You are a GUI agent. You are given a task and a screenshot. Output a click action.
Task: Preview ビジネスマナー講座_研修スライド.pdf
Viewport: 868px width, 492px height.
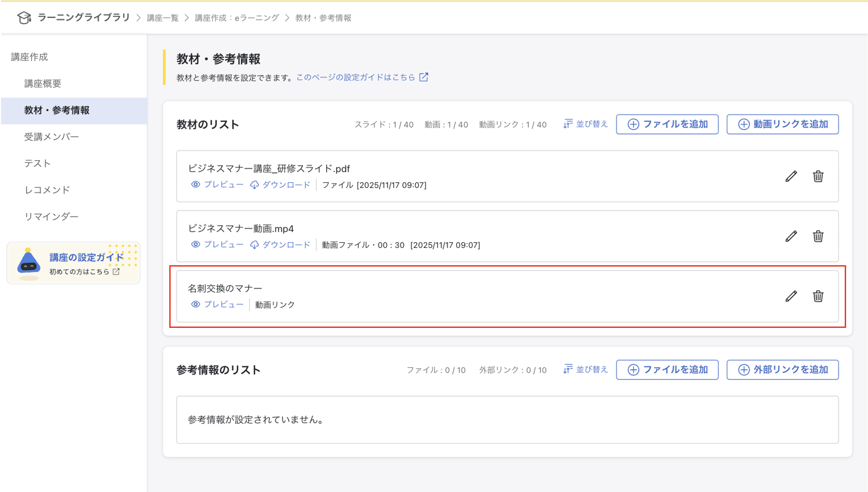click(218, 185)
